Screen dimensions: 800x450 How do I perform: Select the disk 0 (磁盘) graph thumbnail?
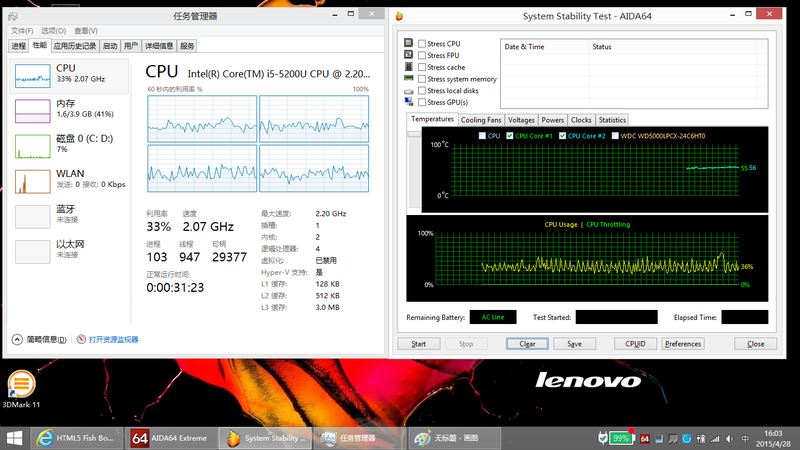[x=33, y=146]
